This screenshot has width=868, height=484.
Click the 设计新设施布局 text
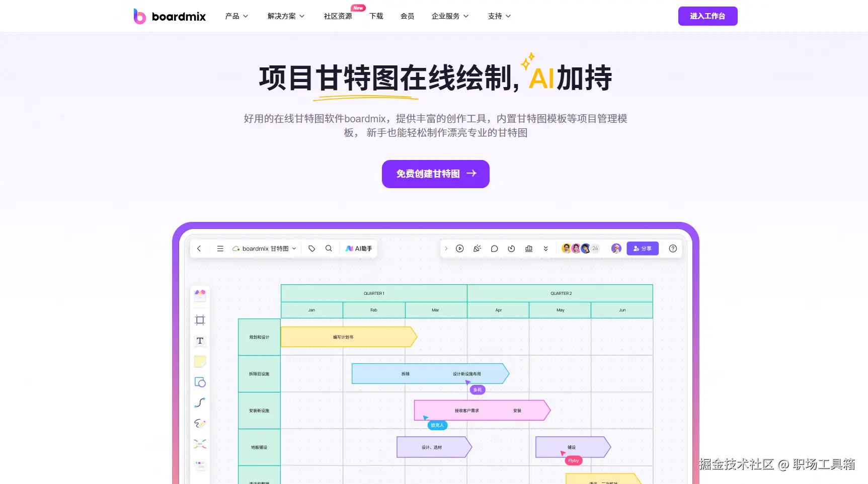coord(467,374)
